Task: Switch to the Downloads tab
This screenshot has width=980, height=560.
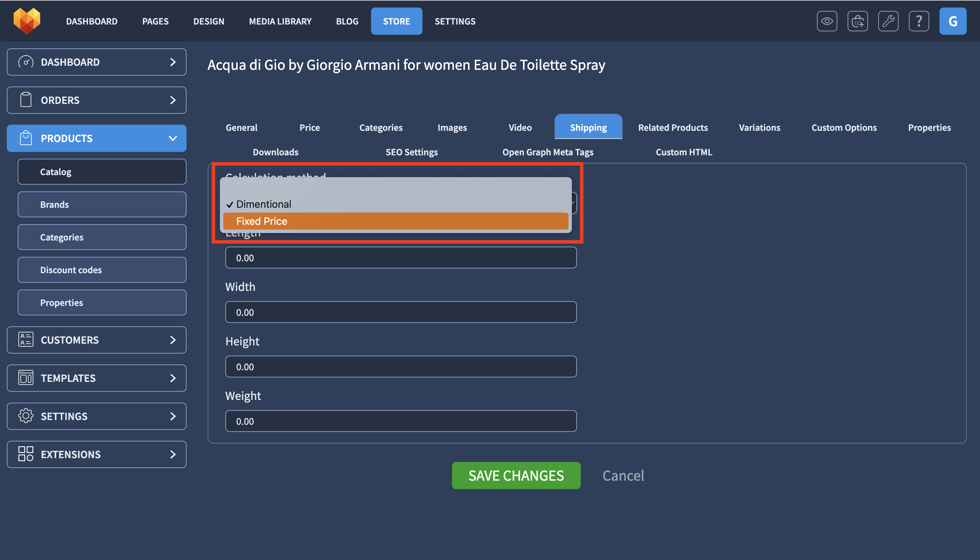Action: point(276,152)
